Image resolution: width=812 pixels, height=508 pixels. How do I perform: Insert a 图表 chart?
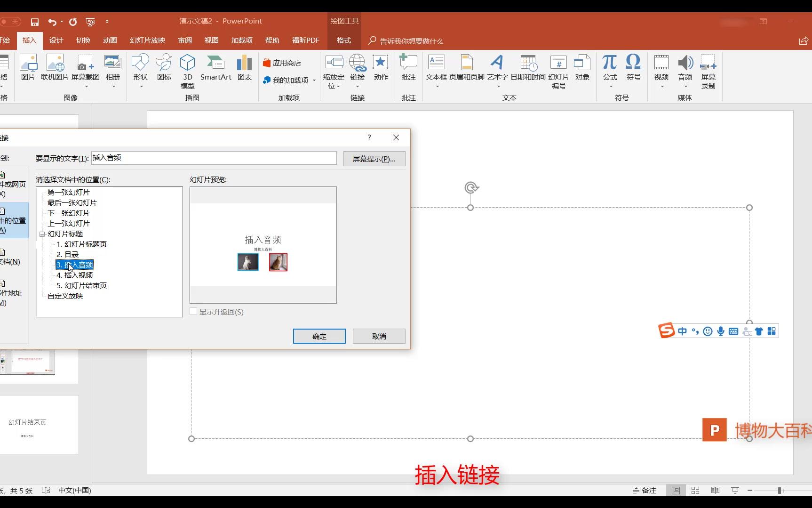pyautogui.click(x=244, y=68)
